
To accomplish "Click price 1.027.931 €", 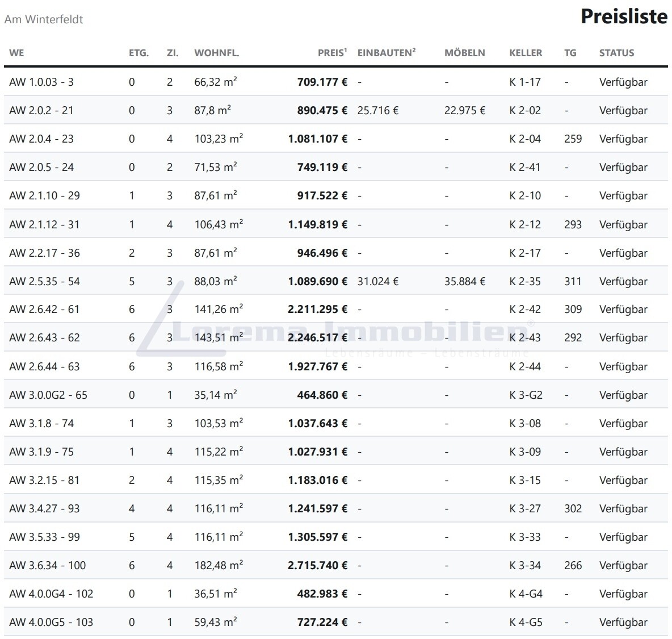I will pyautogui.click(x=318, y=452).
